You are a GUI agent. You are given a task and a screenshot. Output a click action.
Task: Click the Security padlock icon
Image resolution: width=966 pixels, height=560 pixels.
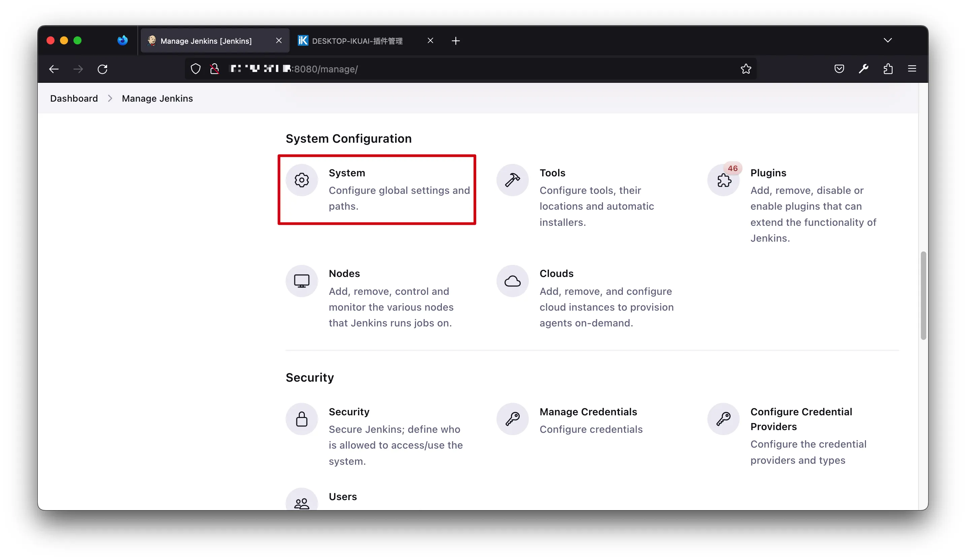click(x=302, y=419)
